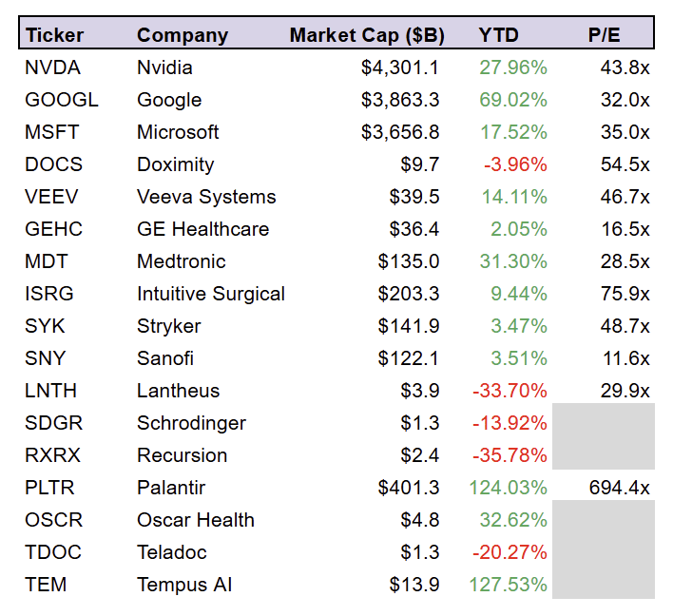The image size is (673, 616).
Task: Click the Market Cap ($B) header
Action: [x=367, y=35]
